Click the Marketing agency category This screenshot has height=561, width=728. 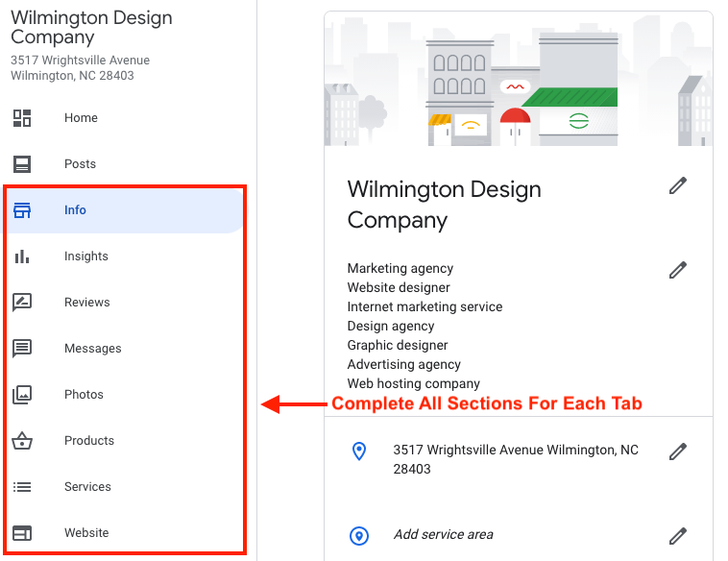tap(400, 268)
